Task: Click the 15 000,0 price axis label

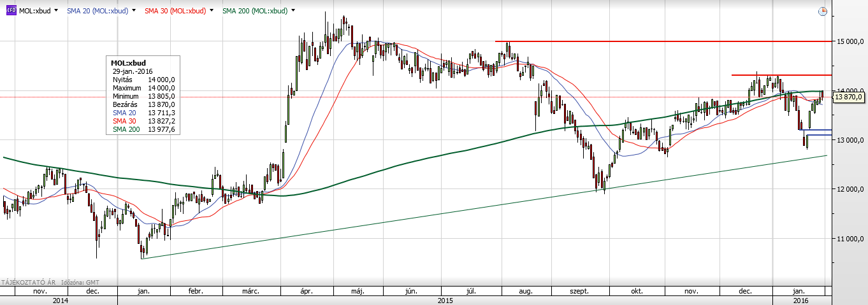Action: pyautogui.click(x=850, y=41)
